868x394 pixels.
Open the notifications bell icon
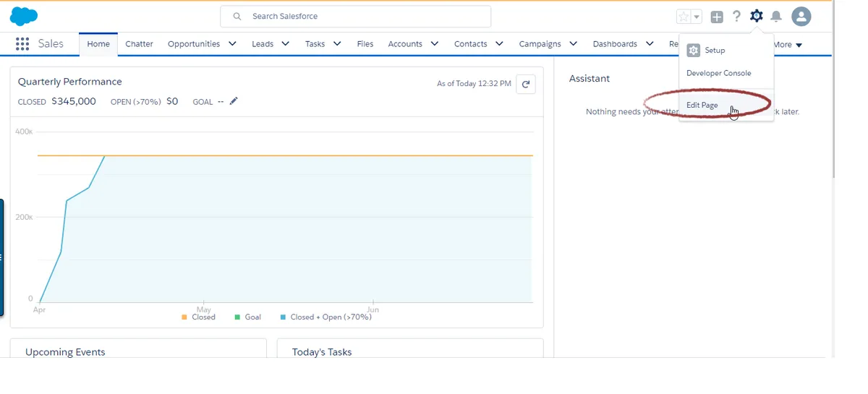click(x=776, y=17)
